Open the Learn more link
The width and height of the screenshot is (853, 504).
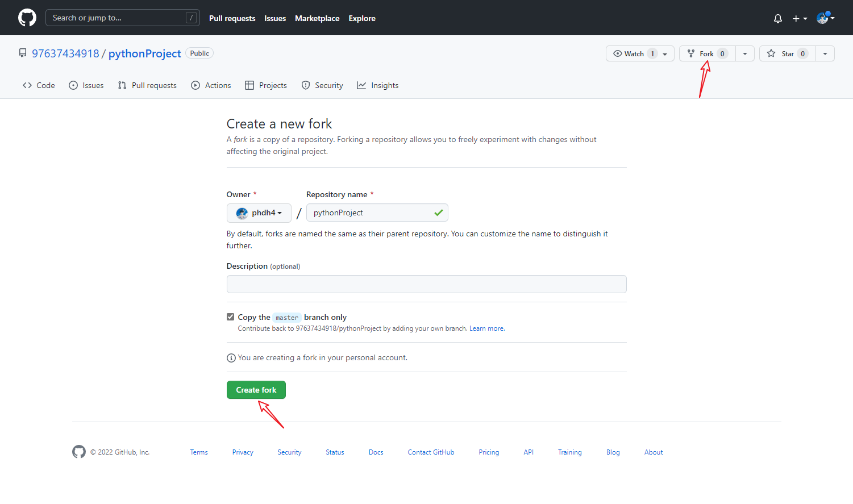(486, 328)
